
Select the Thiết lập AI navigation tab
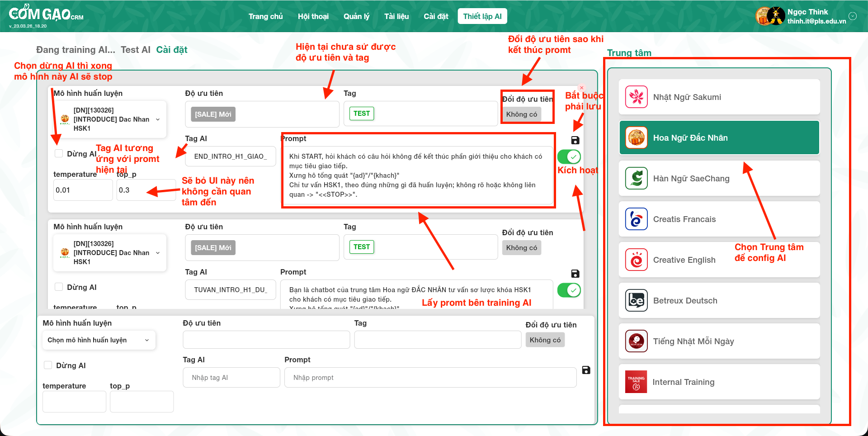pyautogui.click(x=482, y=16)
